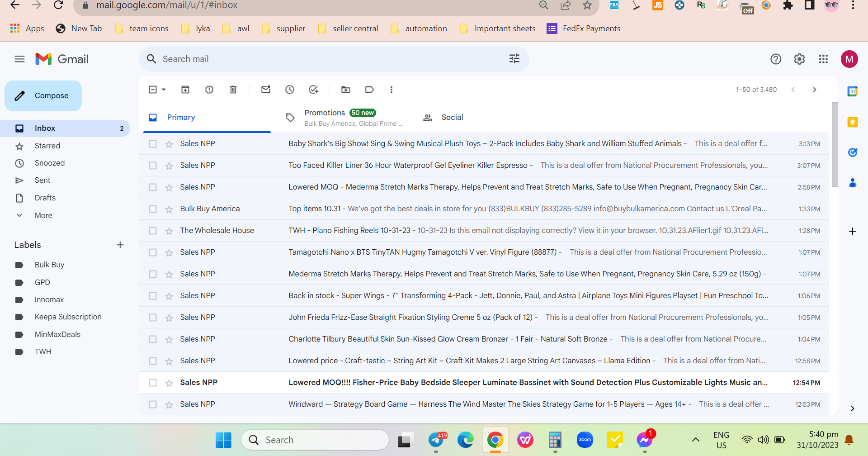Tick the unread Fisher-Price Bassinet email checkbox

click(153, 383)
